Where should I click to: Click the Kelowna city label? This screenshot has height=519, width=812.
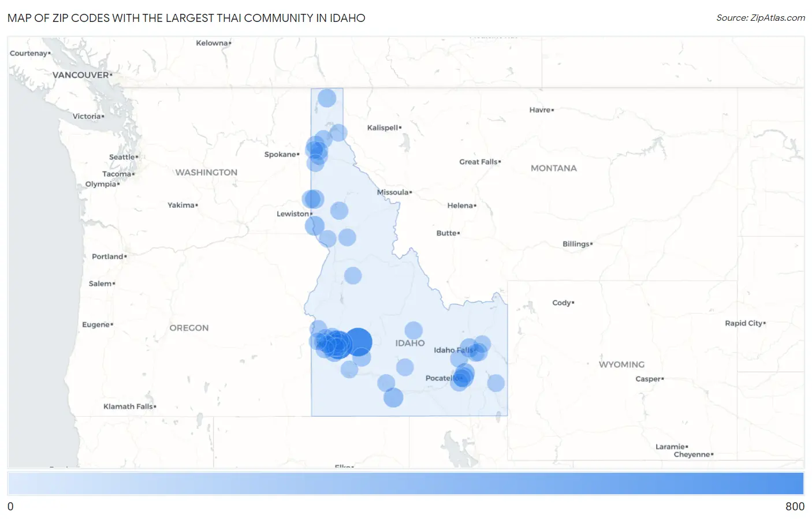212,43
